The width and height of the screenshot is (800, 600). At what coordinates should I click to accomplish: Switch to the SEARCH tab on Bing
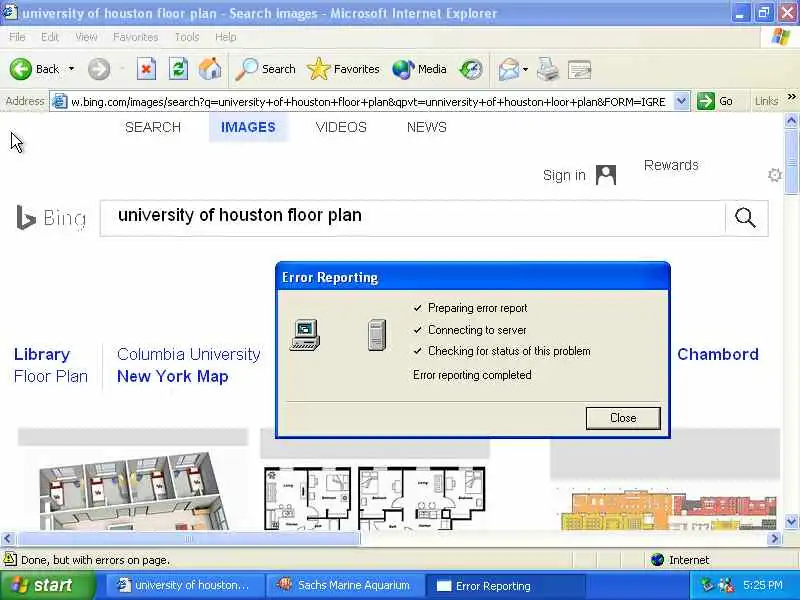pos(153,127)
